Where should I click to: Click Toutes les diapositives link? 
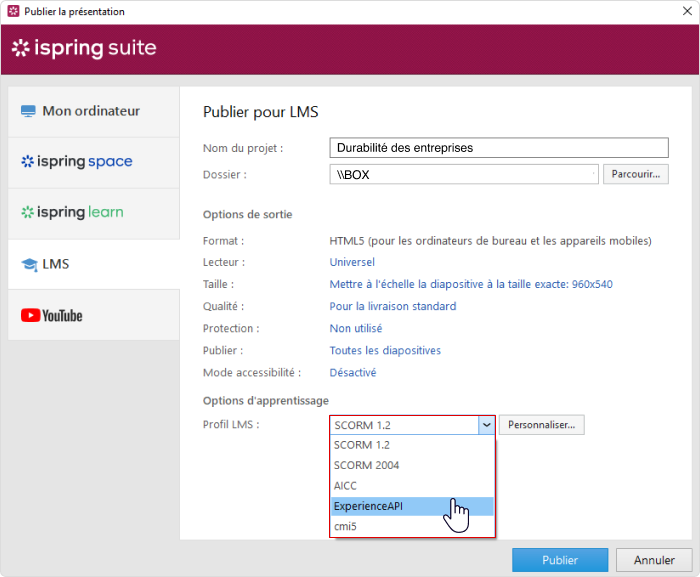click(385, 351)
